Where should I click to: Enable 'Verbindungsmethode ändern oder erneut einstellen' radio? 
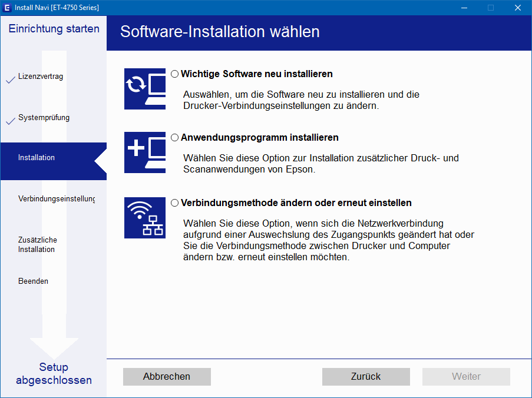pyautogui.click(x=174, y=203)
